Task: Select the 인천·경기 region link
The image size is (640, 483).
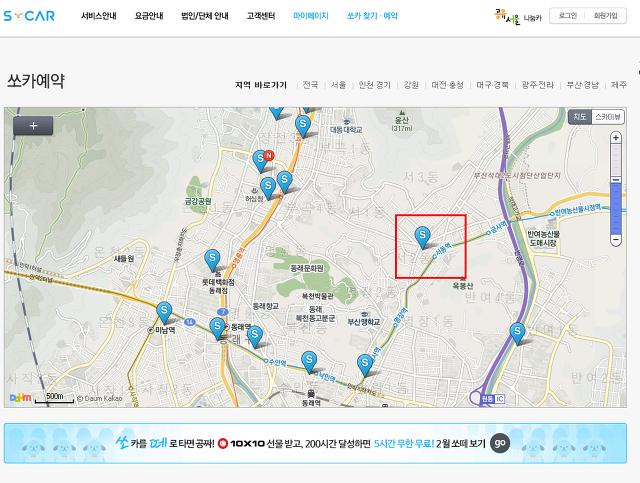Action: click(x=374, y=85)
